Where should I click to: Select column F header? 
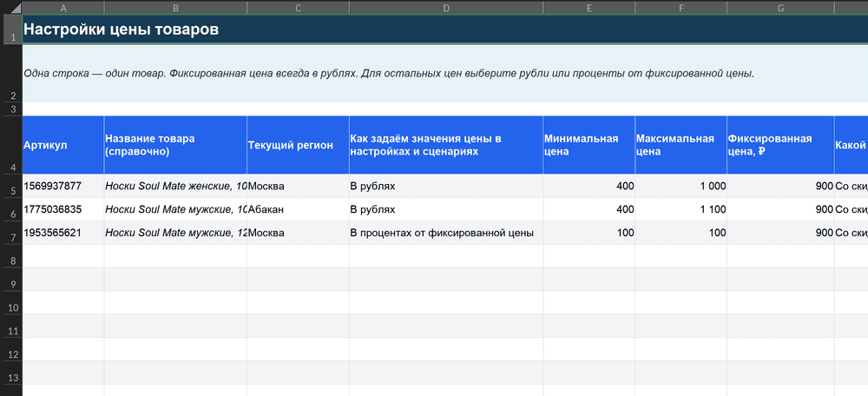pyautogui.click(x=681, y=8)
